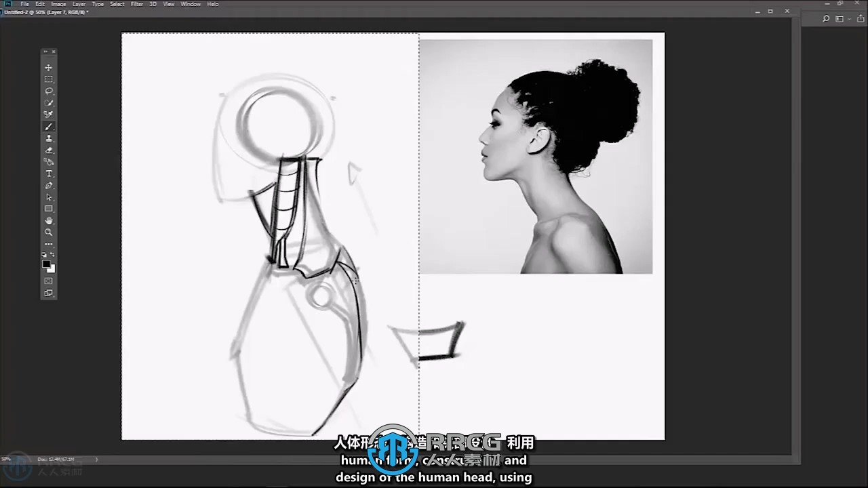Select the Eraser tool

click(49, 150)
